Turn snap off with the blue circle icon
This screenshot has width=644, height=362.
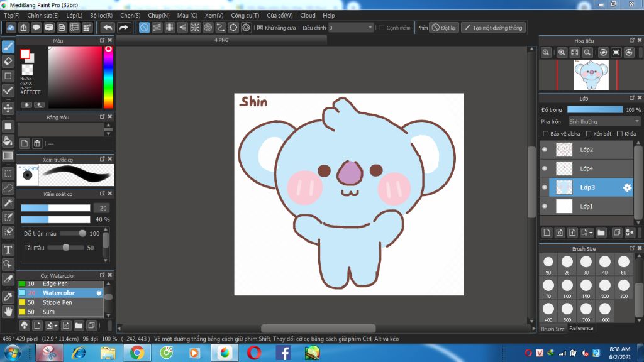coord(144,28)
